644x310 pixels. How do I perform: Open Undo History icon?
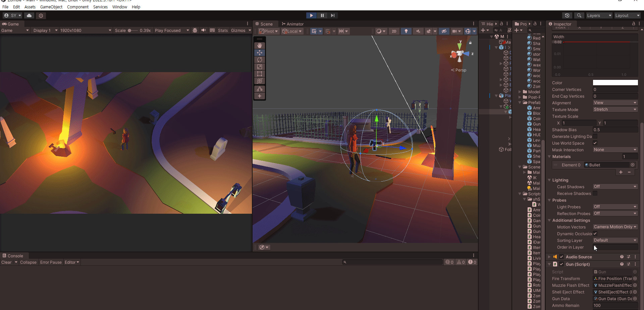coord(567,15)
